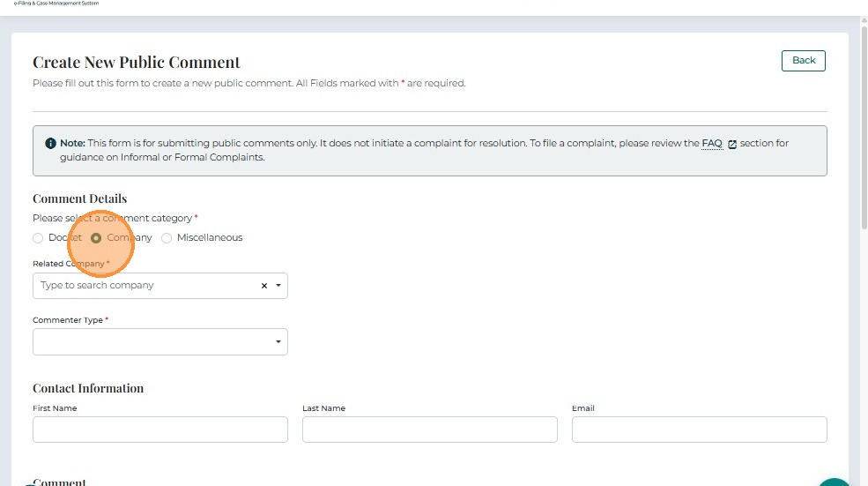868x486 pixels.
Task: Click the Commenter Type dropdown arrow
Action: tap(278, 342)
